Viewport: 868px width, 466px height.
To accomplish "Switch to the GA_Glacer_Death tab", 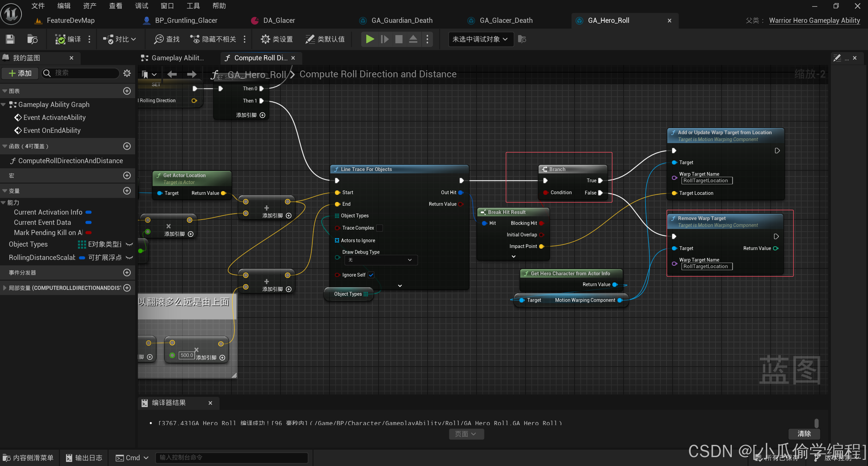I will point(506,20).
